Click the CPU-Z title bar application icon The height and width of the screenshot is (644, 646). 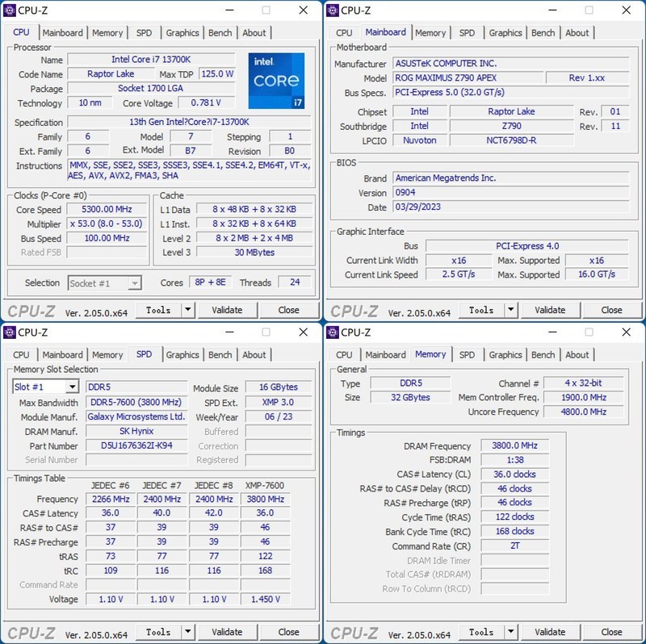(10, 10)
